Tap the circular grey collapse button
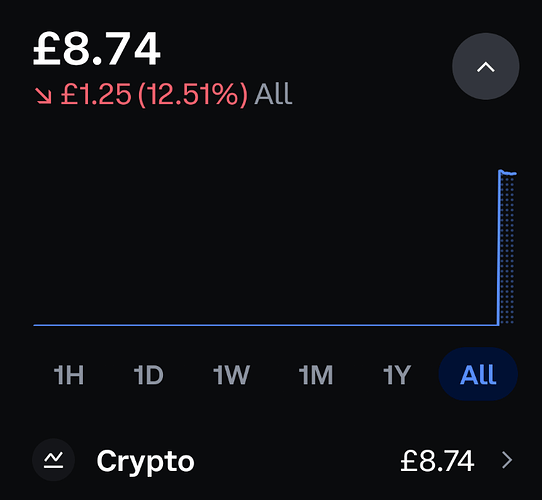Image resolution: width=542 pixels, height=500 pixels. 486,66
